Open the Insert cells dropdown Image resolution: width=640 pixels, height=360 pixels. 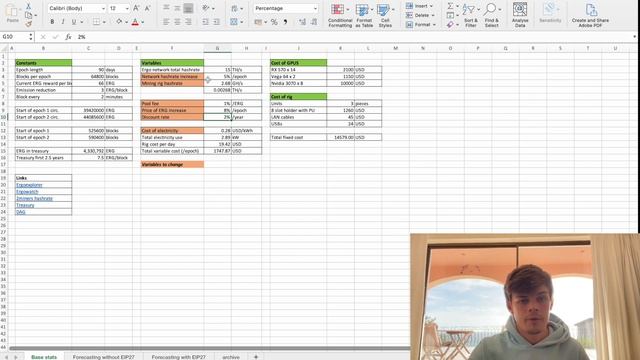tap(420, 6)
